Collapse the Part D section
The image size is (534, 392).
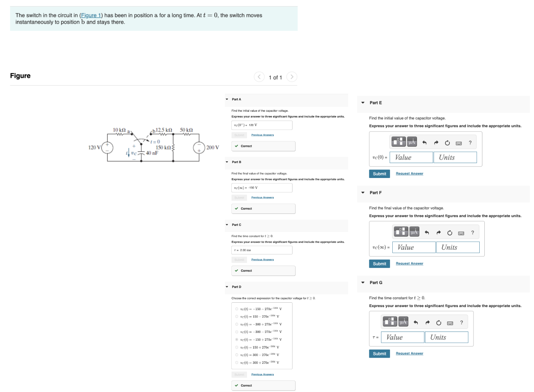pos(227,287)
